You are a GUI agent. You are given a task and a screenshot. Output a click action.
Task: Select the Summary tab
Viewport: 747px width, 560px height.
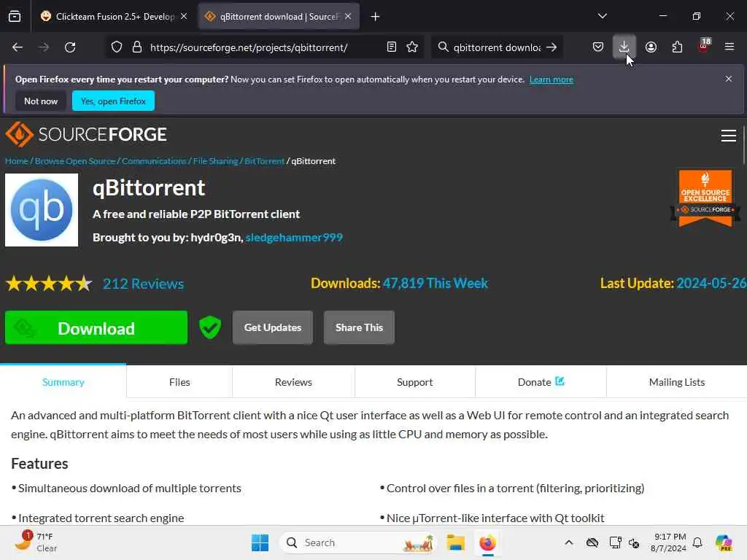[x=63, y=382]
